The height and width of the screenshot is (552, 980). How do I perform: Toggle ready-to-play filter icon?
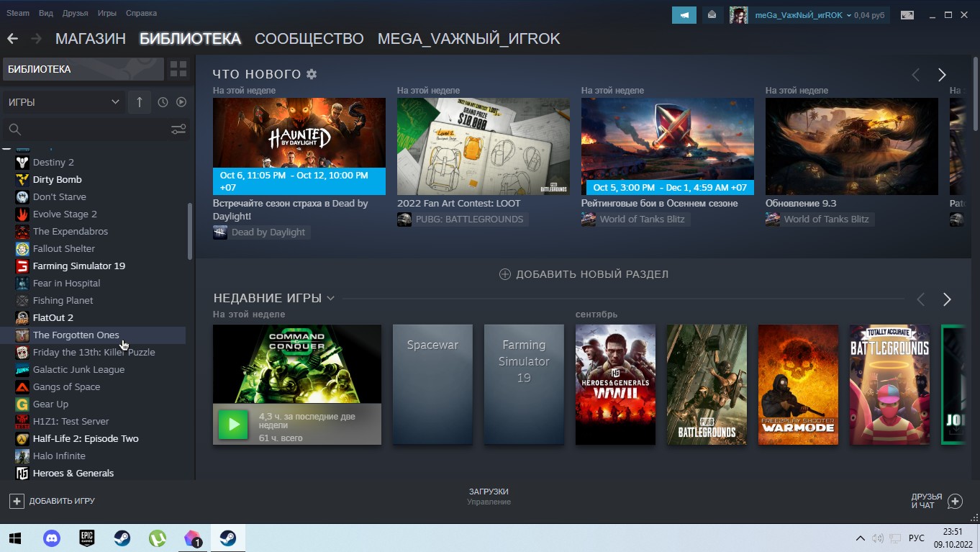[181, 102]
